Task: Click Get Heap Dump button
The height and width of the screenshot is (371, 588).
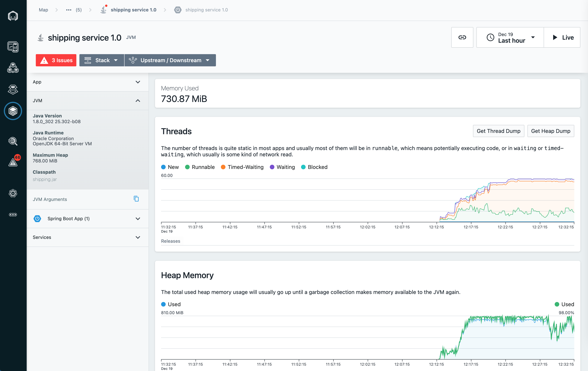Action: pos(551,131)
